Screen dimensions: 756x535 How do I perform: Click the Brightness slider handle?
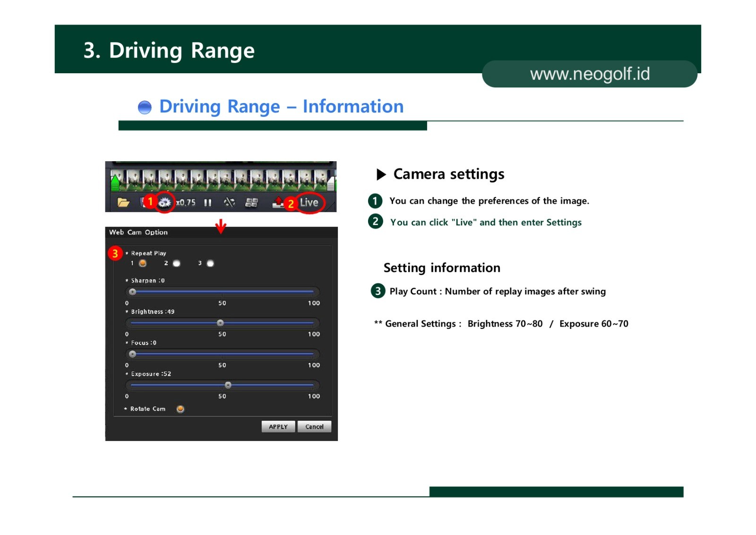[220, 323]
